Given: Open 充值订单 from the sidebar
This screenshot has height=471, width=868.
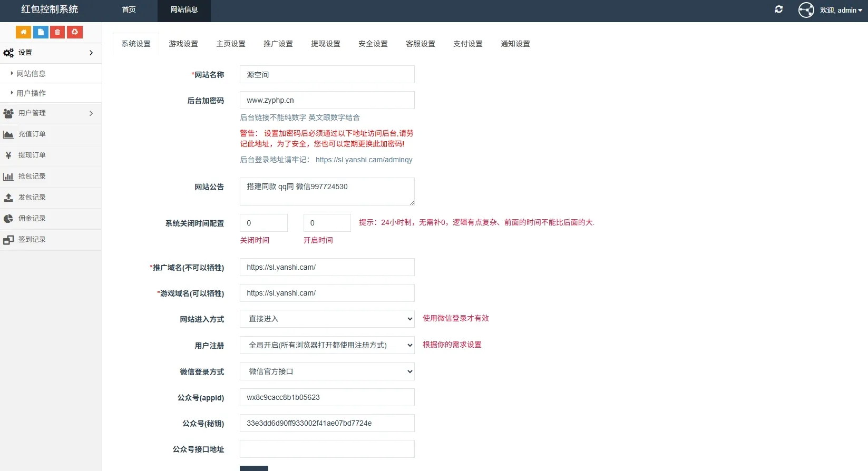Looking at the screenshot, I should [x=51, y=134].
